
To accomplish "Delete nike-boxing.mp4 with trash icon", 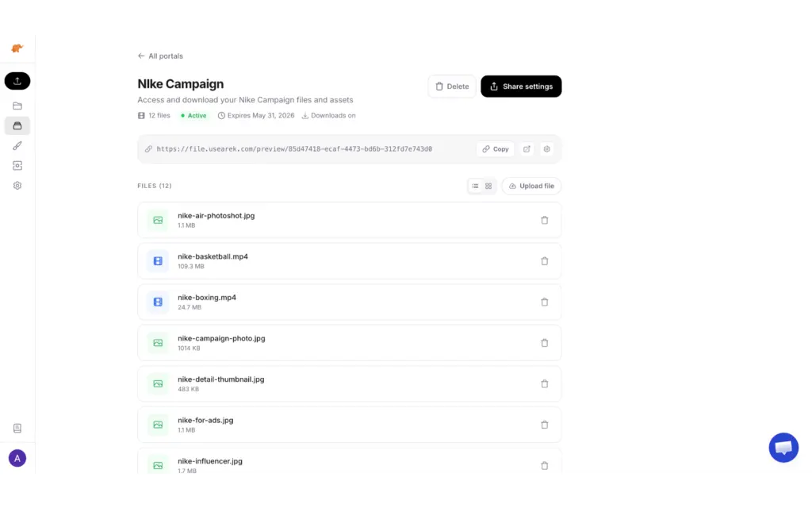I will [x=544, y=302].
